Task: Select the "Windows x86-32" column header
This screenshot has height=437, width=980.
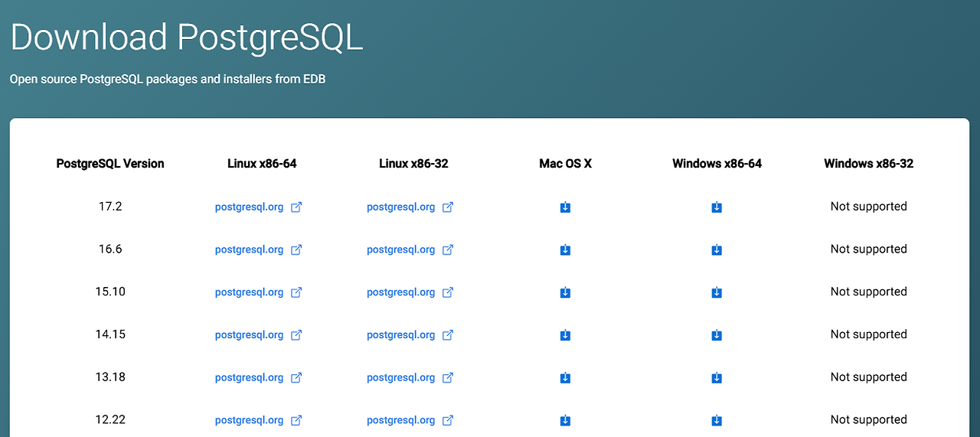Action: tap(869, 164)
